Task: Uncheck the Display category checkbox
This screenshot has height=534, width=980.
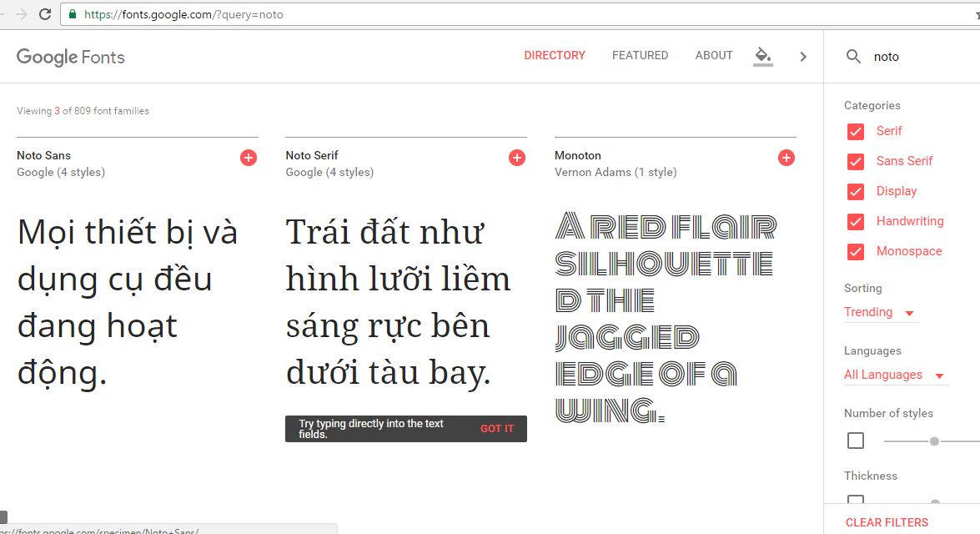Action: pos(856,192)
